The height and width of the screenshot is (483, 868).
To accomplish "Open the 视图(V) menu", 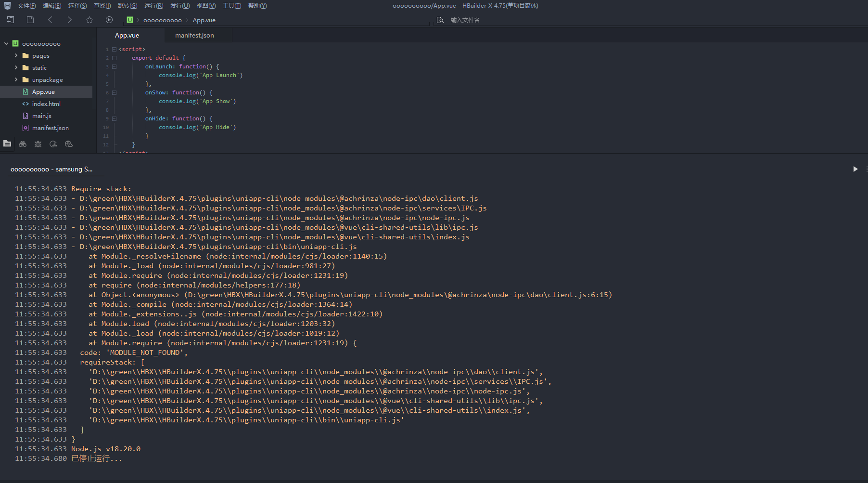I will pyautogui.click(x=206, y=6).
